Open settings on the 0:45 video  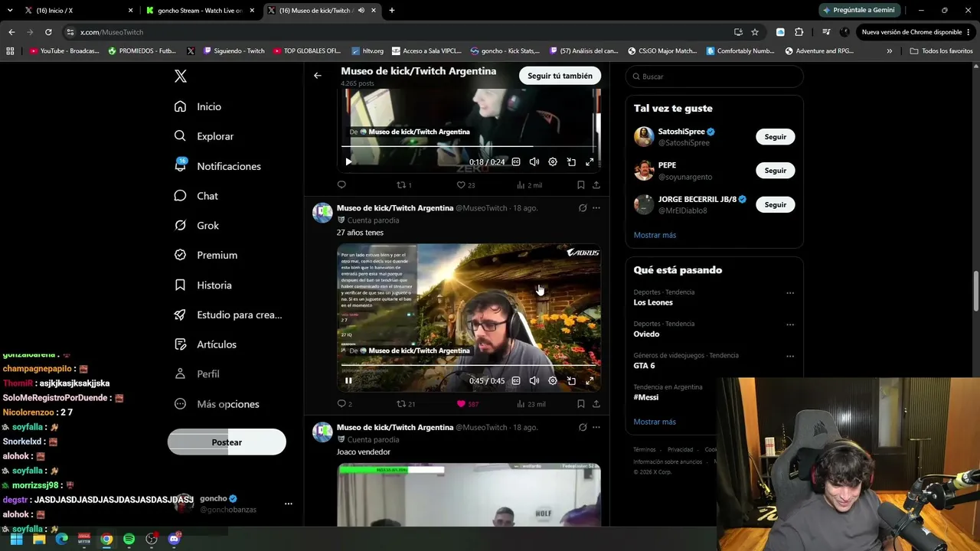coord(553,381)
